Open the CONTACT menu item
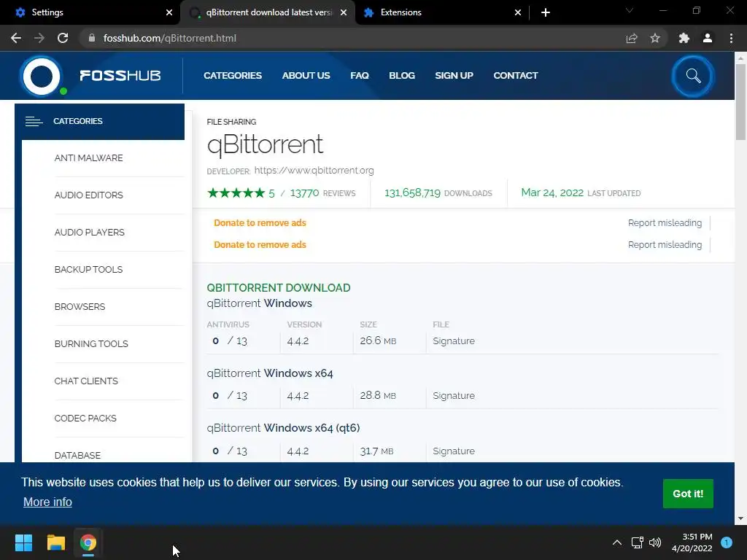The height and width of the screenshot is (560, 747). pyautogui.click(x=516, y=76)
